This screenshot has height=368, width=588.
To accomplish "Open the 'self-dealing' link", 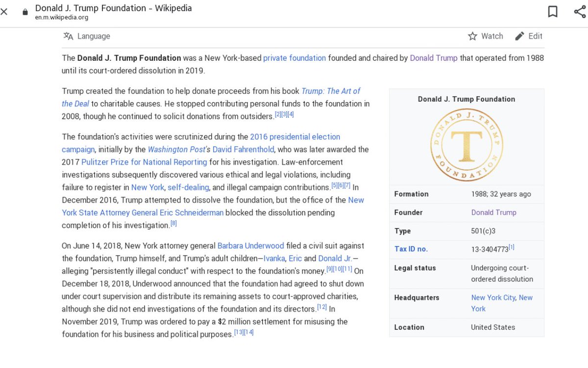I will click(188, 187).
